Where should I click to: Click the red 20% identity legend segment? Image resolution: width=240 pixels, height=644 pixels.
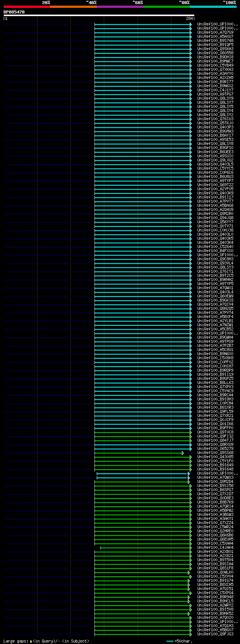[27, 7]
